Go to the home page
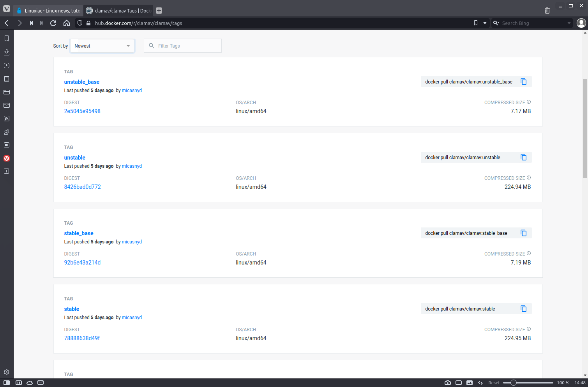Viewport: 588px width, 387px height. pyautogui.click(x=67, y=23)
